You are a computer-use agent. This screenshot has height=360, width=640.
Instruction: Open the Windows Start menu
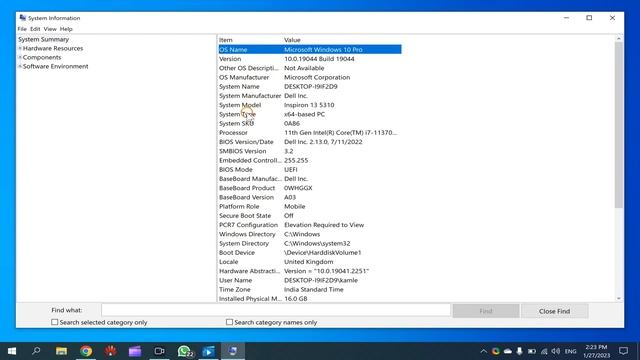(x=12, y=351)
